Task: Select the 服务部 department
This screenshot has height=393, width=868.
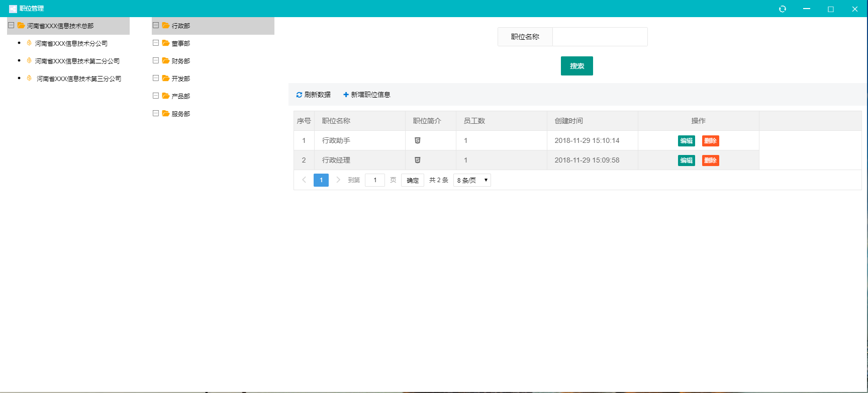Action: pos(181,114)
